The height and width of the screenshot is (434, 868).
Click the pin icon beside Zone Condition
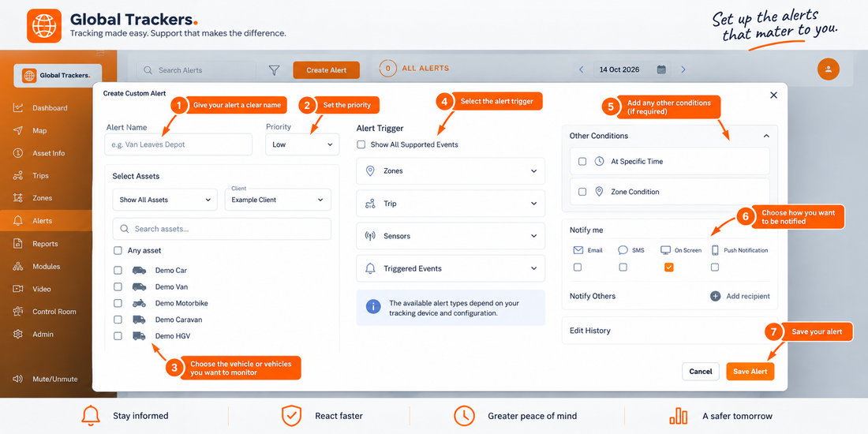coord(599,192)
